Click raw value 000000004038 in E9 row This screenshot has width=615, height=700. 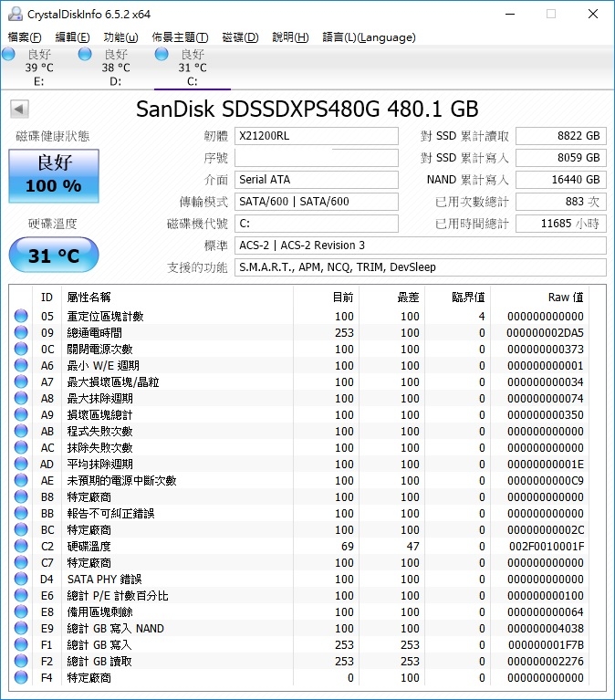[x=546, y=628]
